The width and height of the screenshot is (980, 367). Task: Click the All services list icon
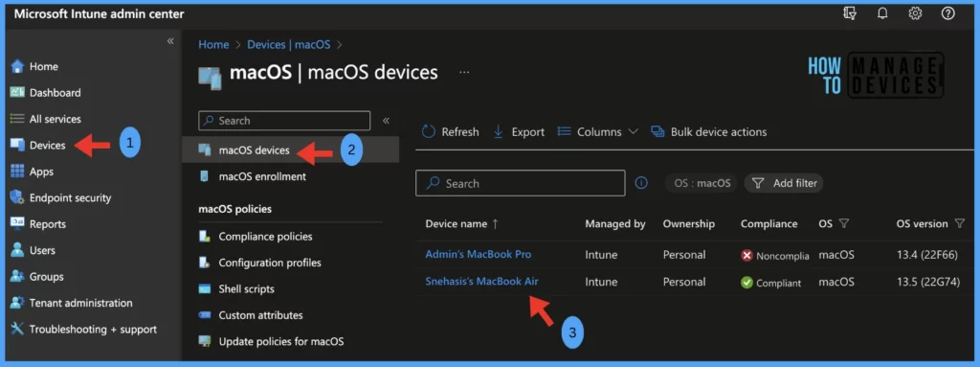17,119
